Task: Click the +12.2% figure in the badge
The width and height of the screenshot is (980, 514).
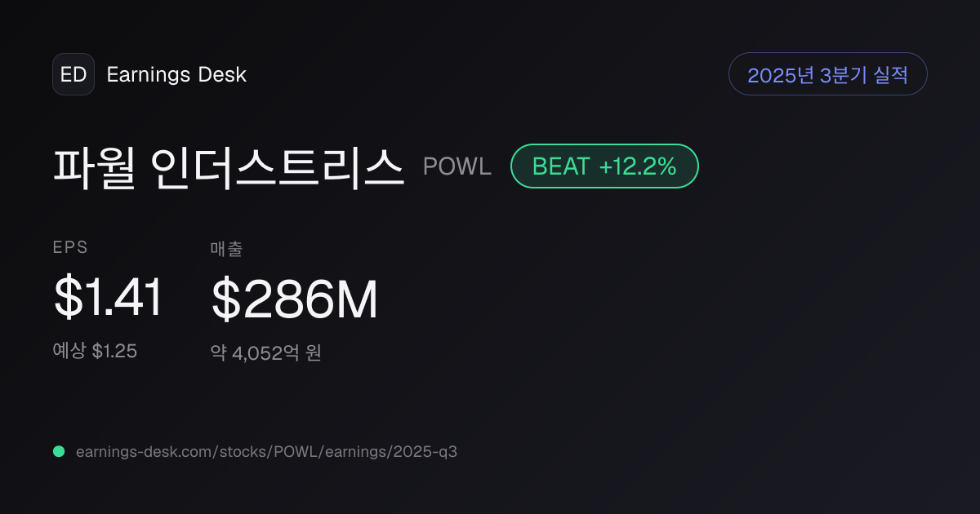Action: click(x=638, y=166)
